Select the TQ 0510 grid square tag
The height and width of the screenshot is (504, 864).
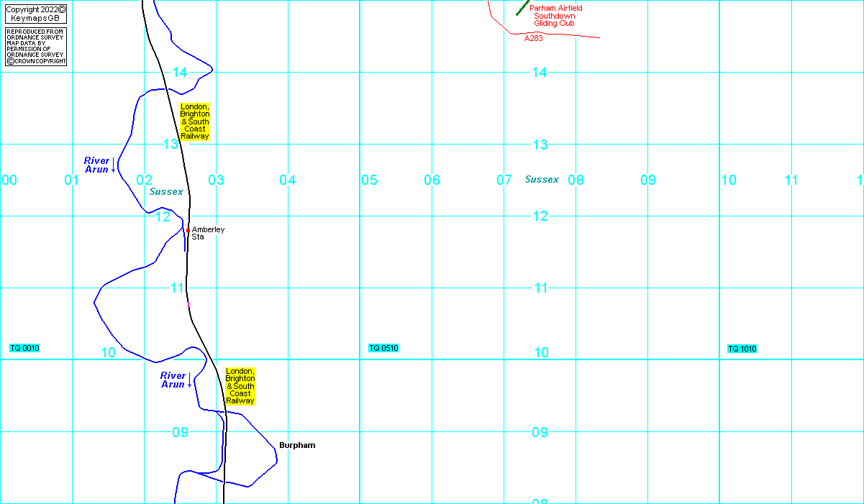[x=383, y=348]
